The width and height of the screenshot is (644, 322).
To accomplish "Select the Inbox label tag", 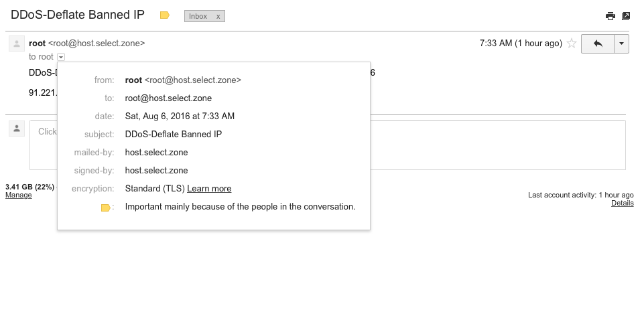I will click(198, 16).
